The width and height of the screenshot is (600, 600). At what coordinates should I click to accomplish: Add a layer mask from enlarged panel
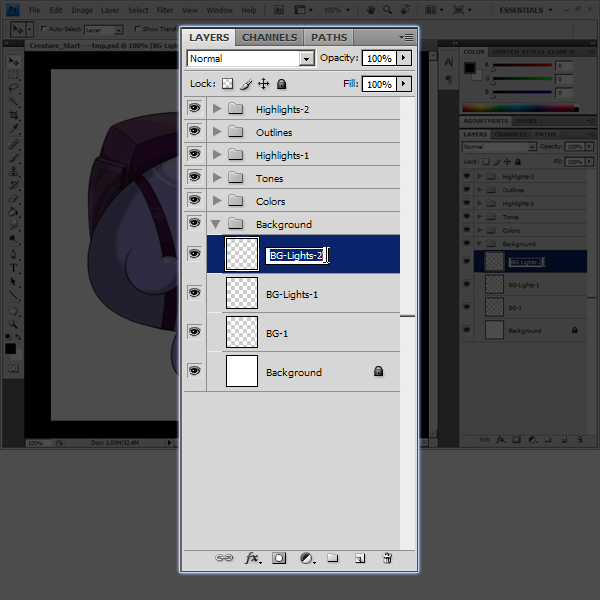click(279, 558)
